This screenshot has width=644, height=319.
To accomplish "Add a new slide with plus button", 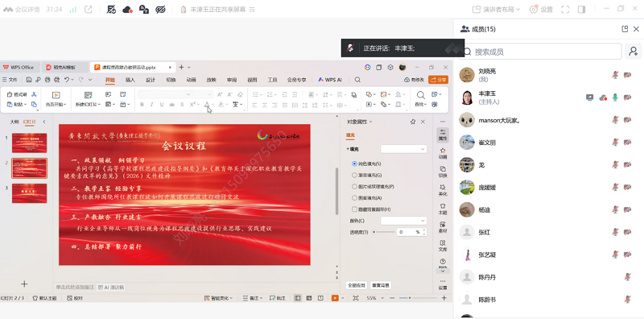I will click(24, 284).
